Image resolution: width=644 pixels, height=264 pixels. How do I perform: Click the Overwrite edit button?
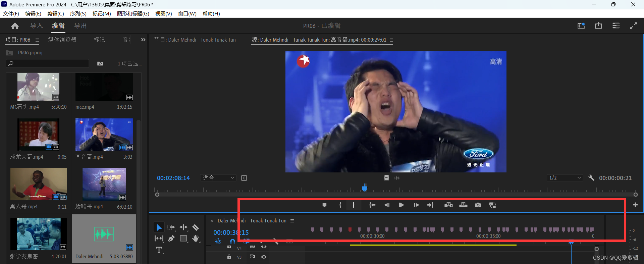coord(464,205)
